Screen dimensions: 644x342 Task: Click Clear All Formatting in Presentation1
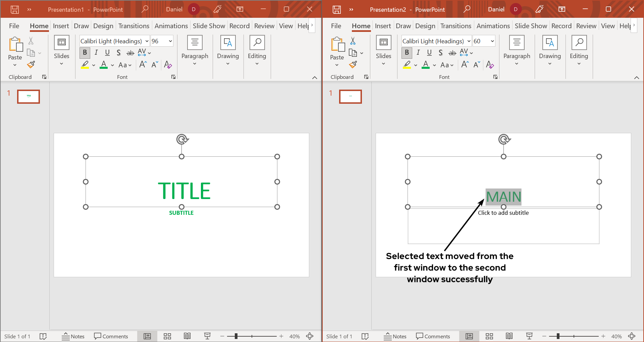pyautogui.click(x=168, y=65)
